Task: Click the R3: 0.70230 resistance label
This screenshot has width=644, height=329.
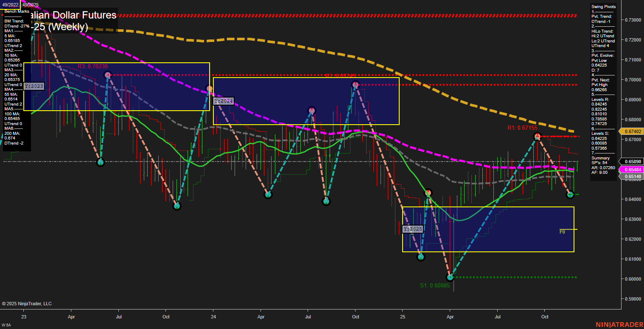Action: point(92,66)
